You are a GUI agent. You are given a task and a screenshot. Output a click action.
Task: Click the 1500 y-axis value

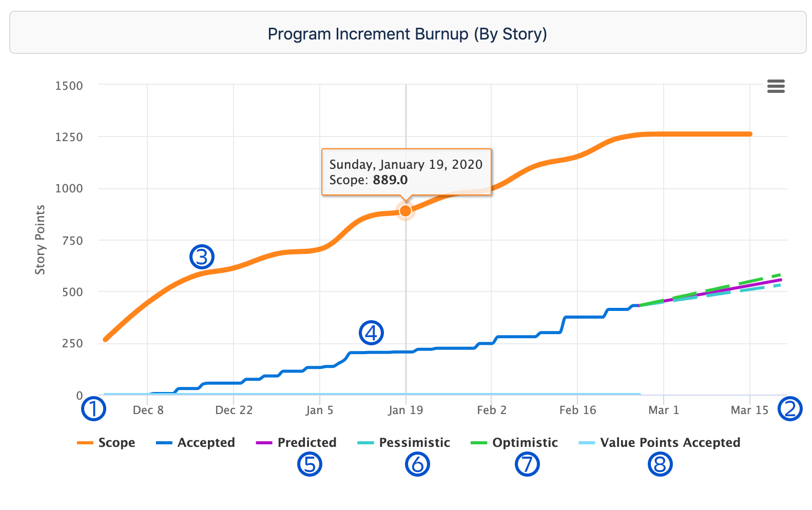(x=69, y=86)
